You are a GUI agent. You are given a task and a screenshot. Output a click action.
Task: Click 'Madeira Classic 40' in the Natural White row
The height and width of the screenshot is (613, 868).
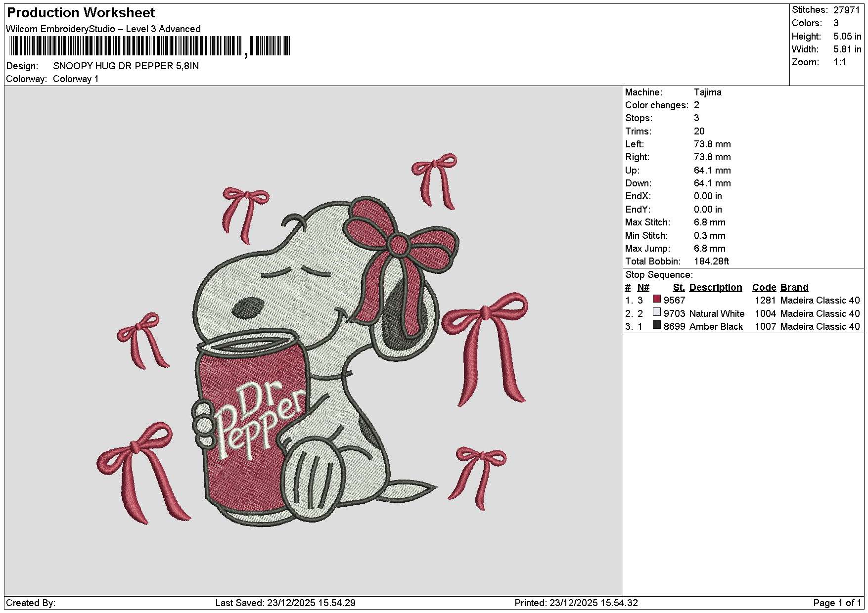[x=820, y=314]
